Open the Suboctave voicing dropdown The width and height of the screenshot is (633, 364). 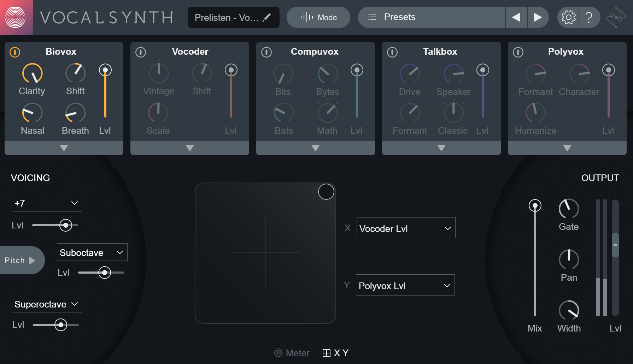point(92,252)
